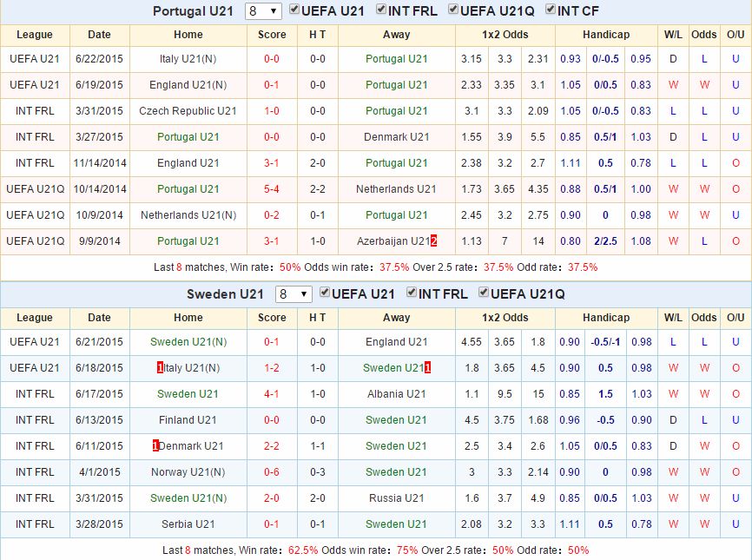Click the UEFA U21Q league cell dated 10/9/2014
This screenshot has width=752, height=560.
coord(35,215)
